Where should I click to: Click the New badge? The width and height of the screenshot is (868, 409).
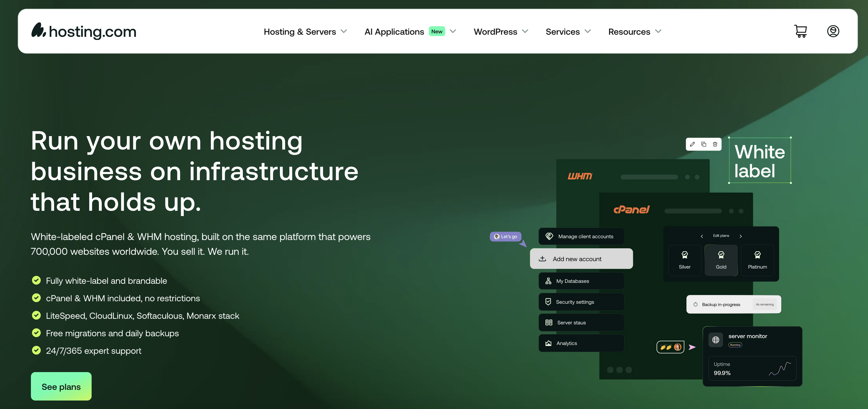click(x=437, y=31)
